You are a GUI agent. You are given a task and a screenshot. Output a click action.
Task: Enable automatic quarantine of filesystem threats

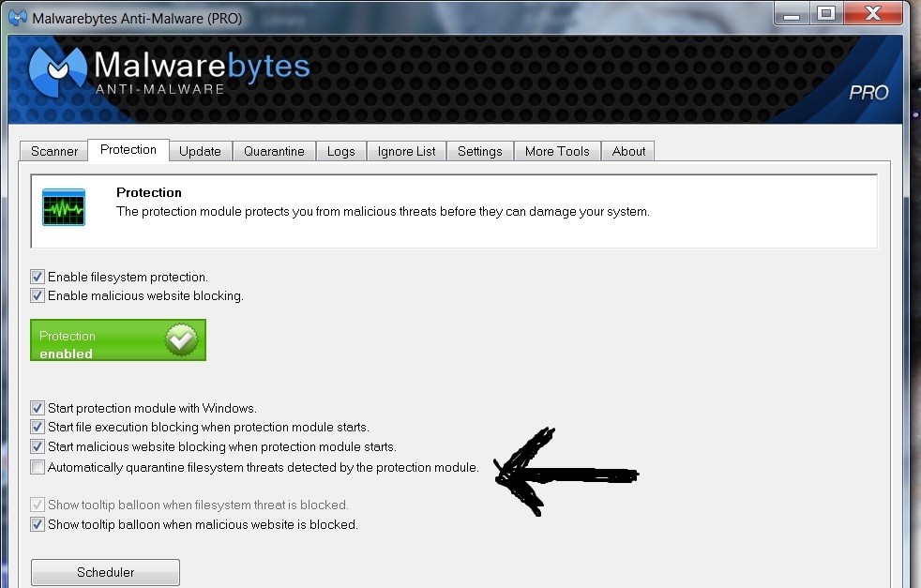click(x=37, y=467)
